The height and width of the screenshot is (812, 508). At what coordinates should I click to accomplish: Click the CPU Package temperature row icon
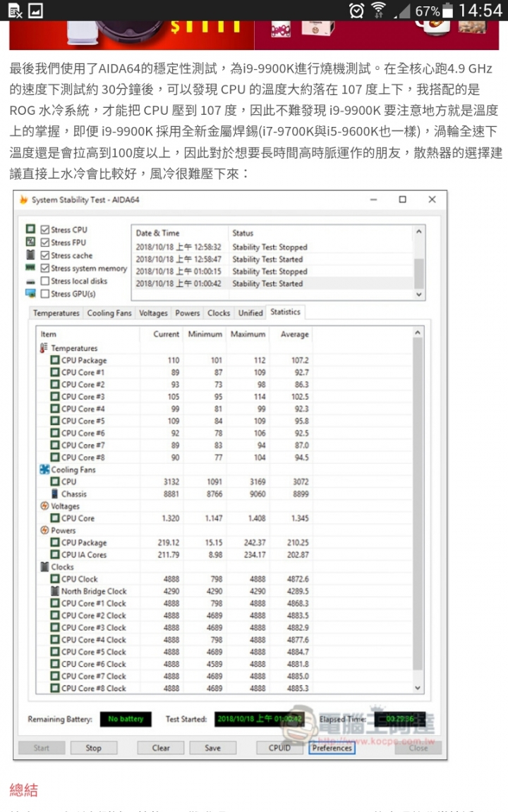(55, 360)
